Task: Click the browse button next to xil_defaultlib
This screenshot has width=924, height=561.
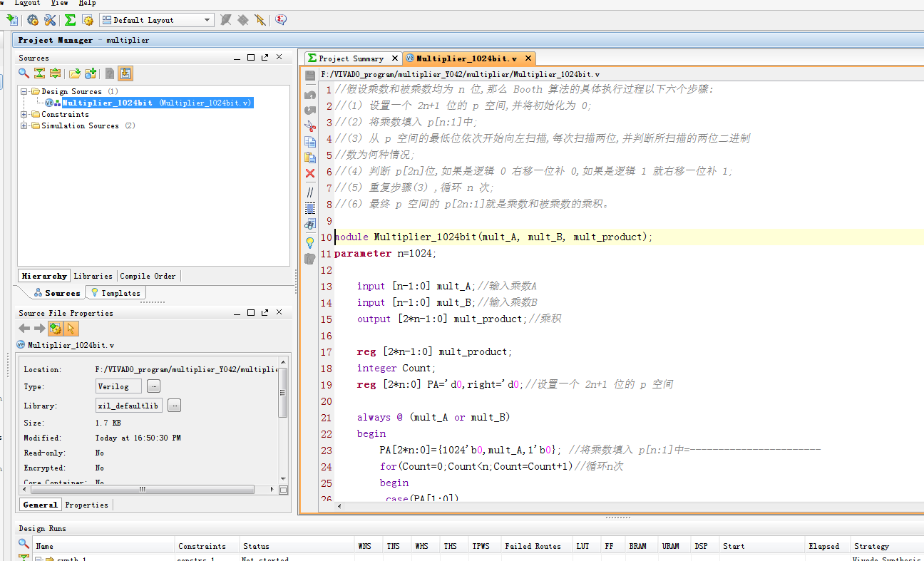Action: click(174, 406)
